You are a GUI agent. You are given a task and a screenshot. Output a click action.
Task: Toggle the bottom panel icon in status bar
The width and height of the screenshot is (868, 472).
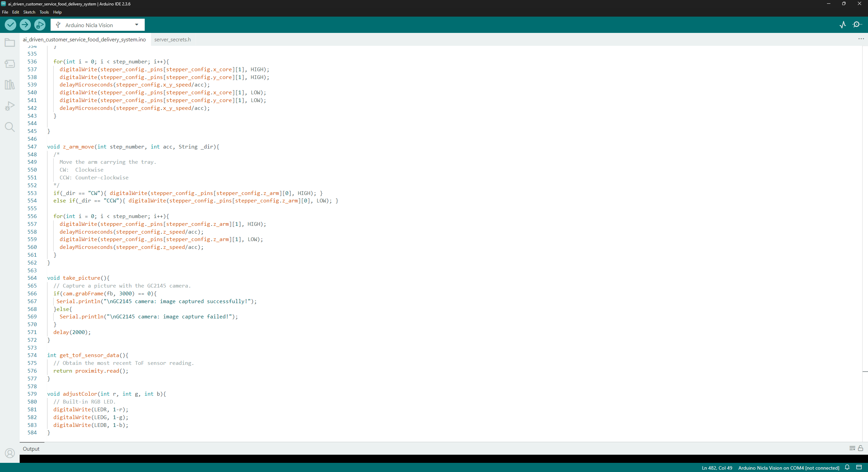point(859,467)
